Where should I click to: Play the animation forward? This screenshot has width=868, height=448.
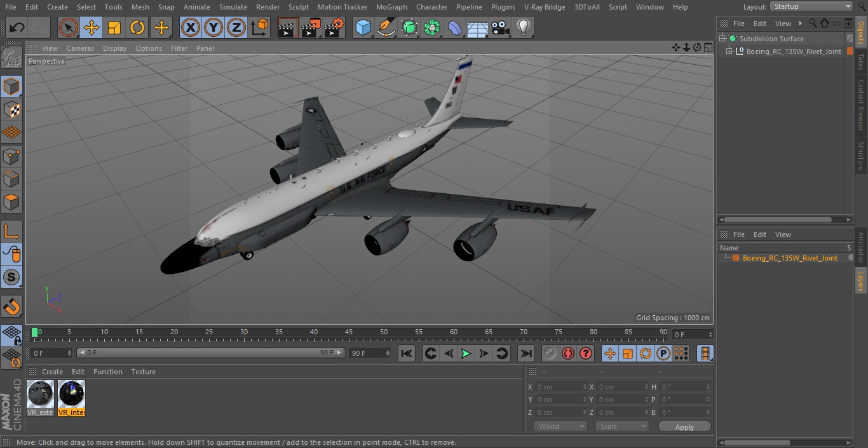coord(466,353)
